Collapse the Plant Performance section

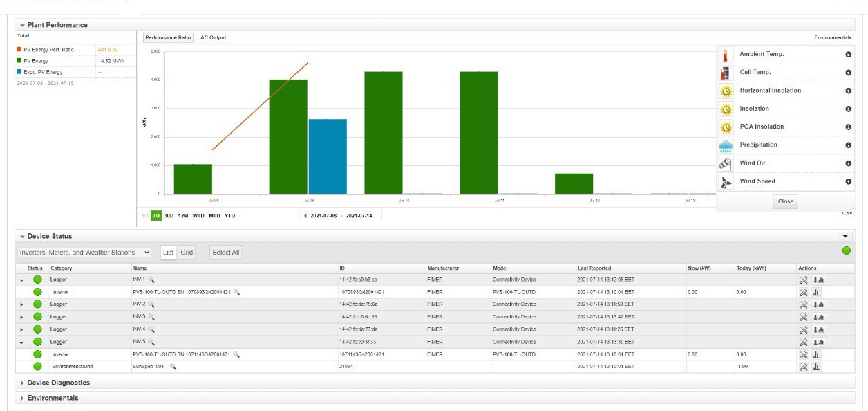22,25
